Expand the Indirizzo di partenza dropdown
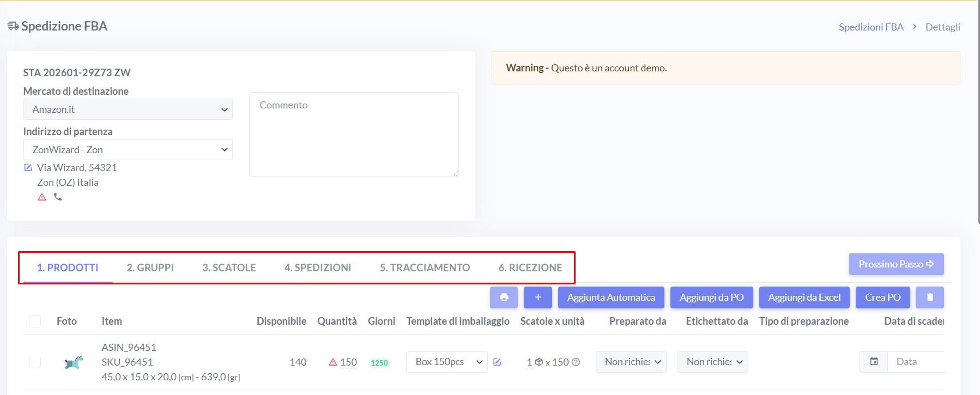This screenshot has width=980, height=395. coord(128,150)
